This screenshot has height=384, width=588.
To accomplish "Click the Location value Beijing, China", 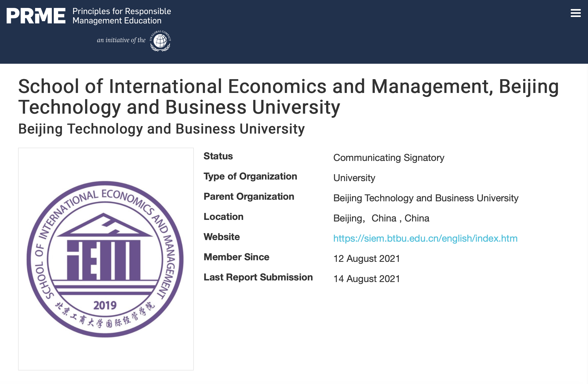I will [x=381, y=218].
